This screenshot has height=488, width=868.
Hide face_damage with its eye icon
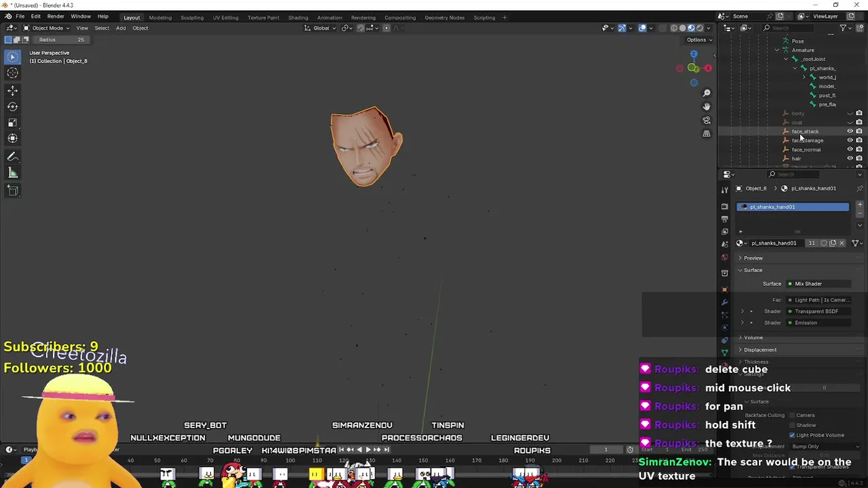pyautogui.click(x=850, y=140)
